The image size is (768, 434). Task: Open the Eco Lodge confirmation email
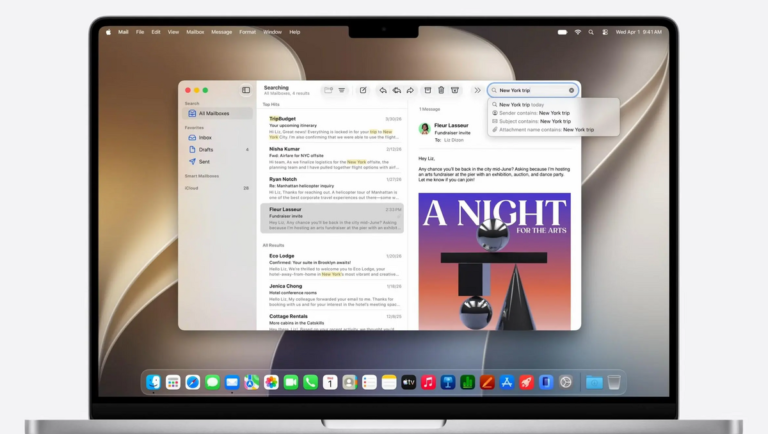(332, 265)
